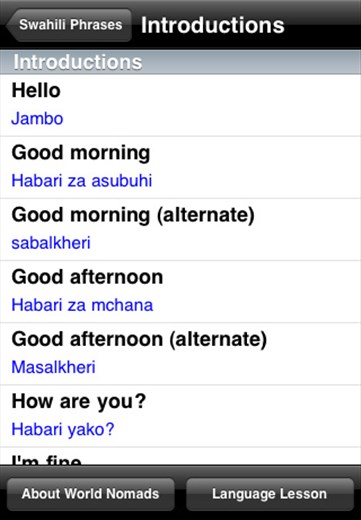Select the How are you? phrase
This screenshot has height=520, width=361.
79,402
